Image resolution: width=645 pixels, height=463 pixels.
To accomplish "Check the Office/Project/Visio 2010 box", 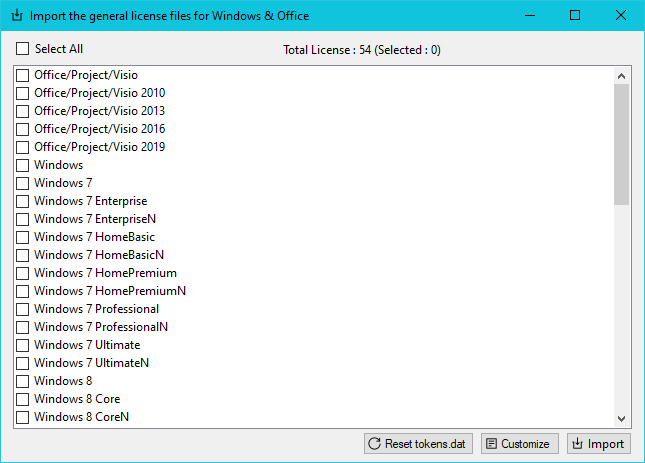I will 23,93.
